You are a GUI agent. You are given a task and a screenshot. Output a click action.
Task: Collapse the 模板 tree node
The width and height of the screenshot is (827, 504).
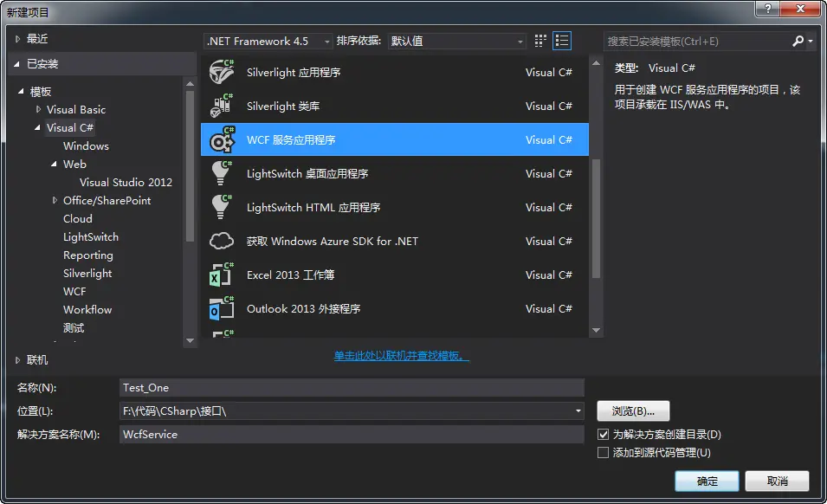[21, 91]
